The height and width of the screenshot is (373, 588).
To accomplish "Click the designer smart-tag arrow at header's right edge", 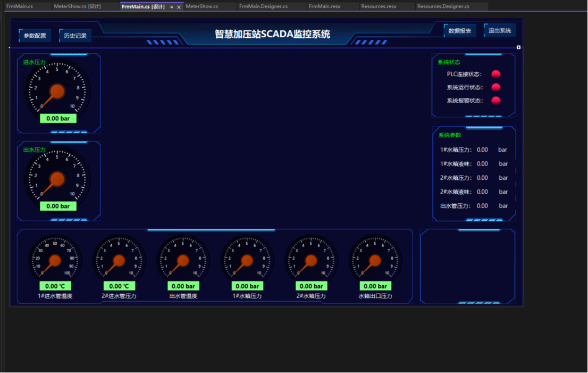I will click(519, 47).
